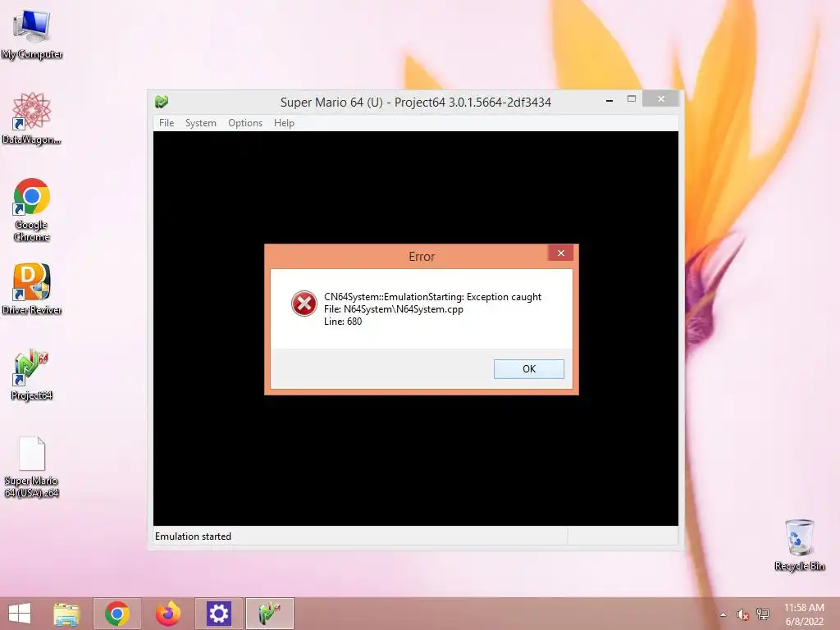840x630 pixels.
Task: Launch Firefox from the taskbar
Action: [x=167, y=614]
